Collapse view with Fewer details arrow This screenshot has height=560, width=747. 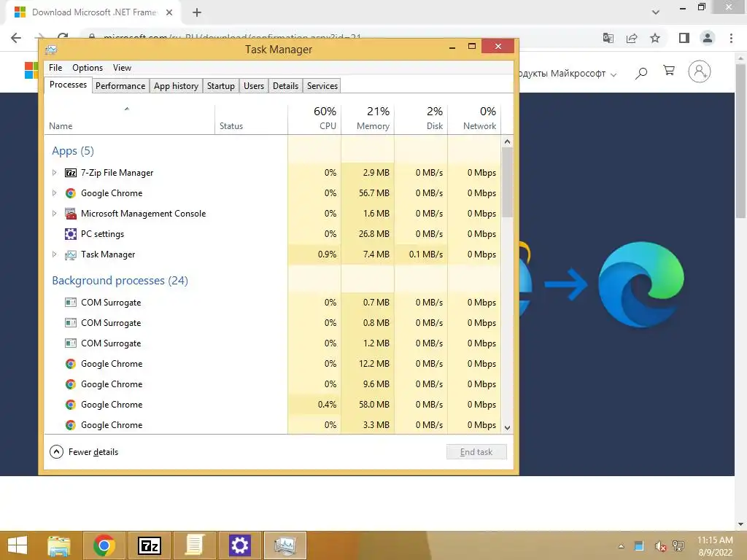coord(56,452)
